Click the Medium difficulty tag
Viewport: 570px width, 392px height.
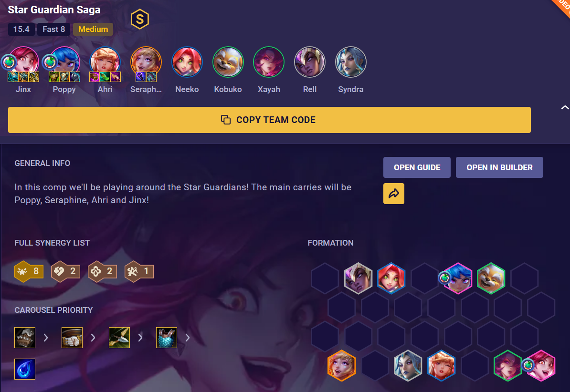pos(93,30)
